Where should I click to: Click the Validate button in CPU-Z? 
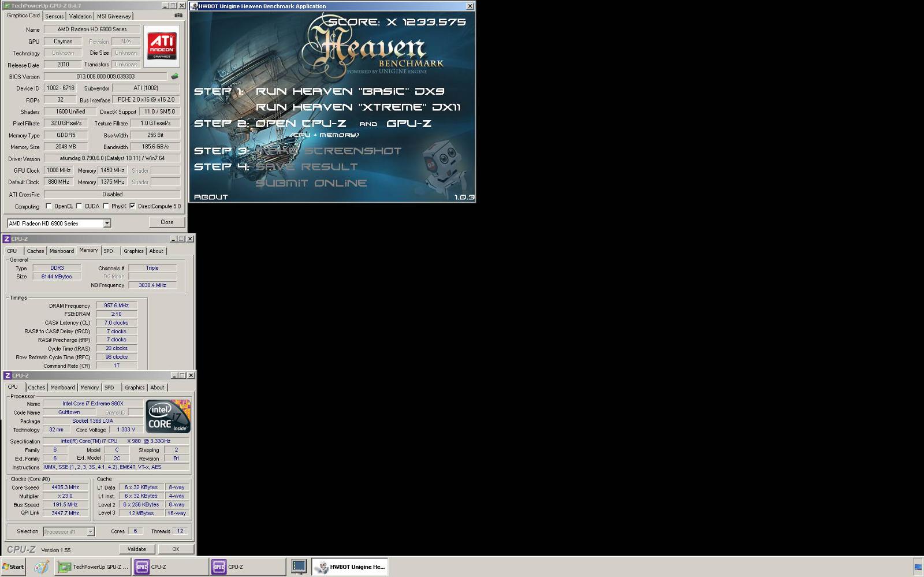pos(137,549)
